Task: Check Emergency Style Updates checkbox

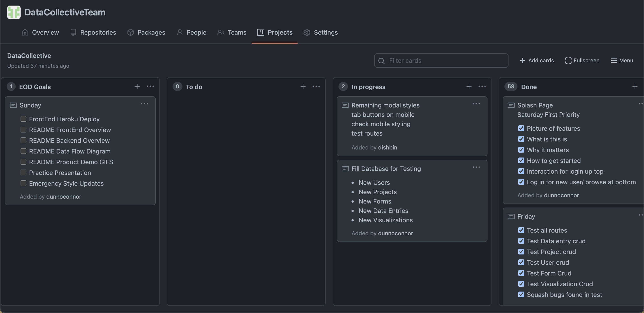Action: coord(23,183)
